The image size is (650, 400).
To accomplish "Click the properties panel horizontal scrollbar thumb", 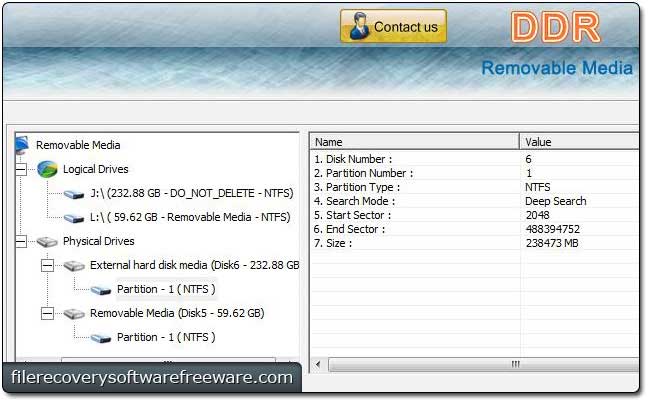I will (x=483, y=364).
